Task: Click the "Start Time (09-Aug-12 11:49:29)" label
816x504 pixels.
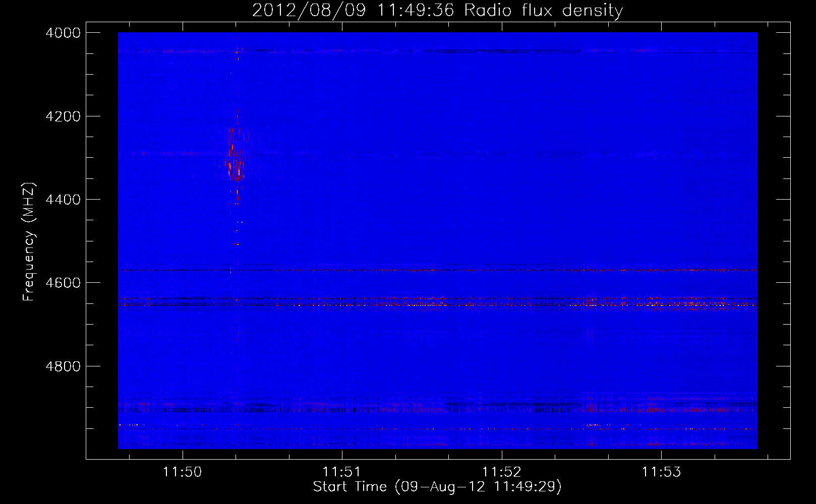Action: 437,487
